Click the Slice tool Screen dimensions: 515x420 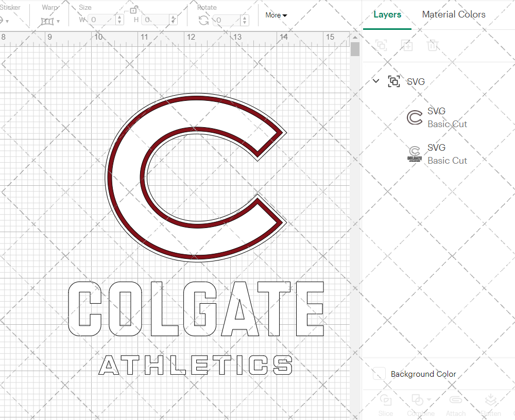[x=385, y=406]
